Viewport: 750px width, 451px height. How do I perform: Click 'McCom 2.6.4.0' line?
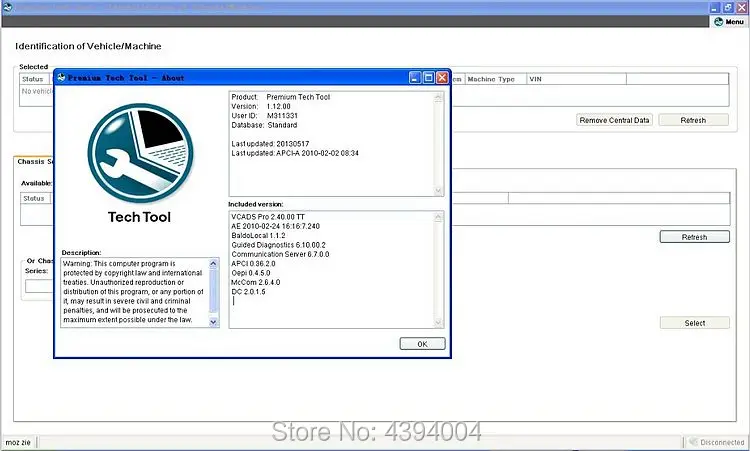click(x=256, y=282)
